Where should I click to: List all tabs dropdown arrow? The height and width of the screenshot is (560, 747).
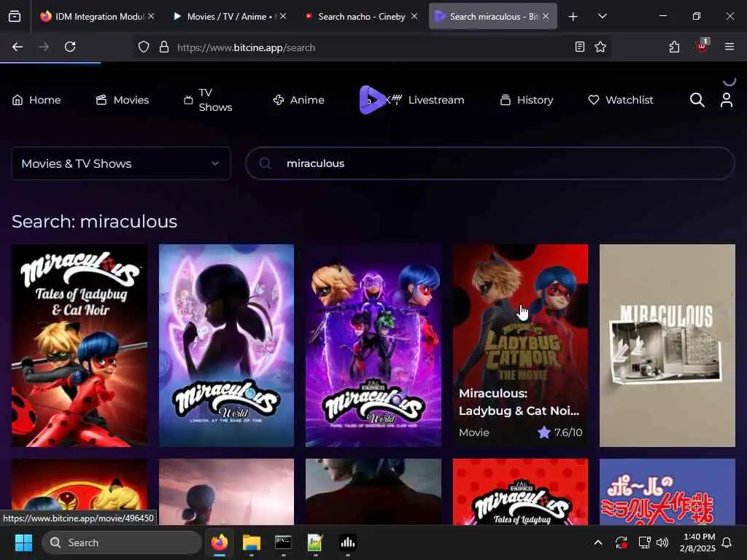(602, 17)
